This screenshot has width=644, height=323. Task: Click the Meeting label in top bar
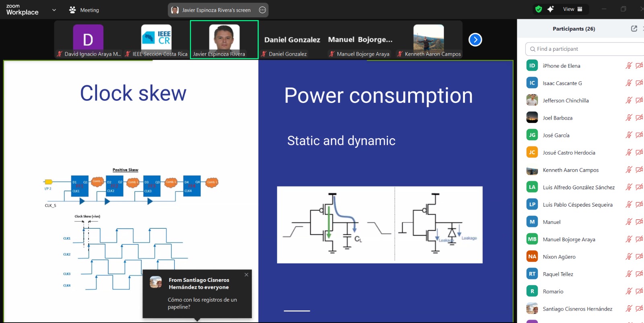[x=89, y=10]
